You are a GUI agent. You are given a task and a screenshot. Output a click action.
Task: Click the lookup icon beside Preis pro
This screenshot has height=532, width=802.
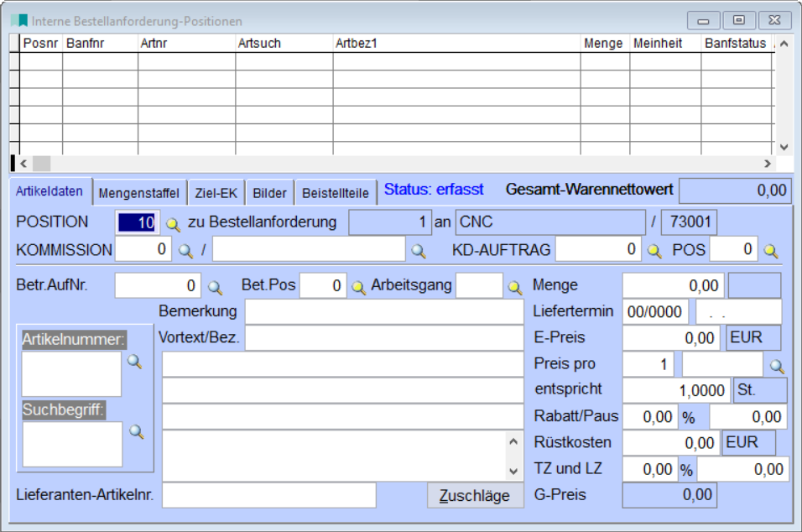point(778,366)
